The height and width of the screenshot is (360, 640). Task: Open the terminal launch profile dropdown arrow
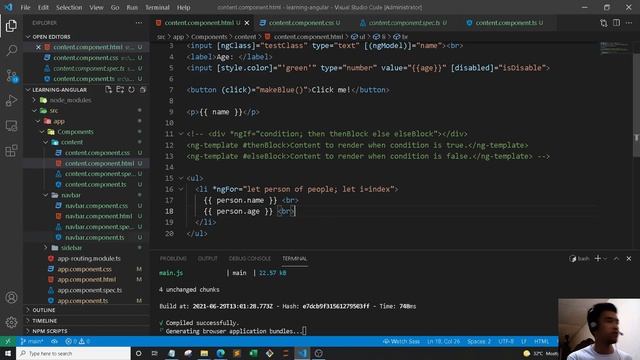[605, 258]
